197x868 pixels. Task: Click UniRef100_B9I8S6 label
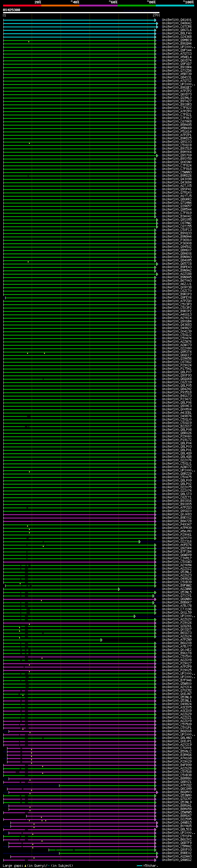pyautogui.click(x=177, y=501)
